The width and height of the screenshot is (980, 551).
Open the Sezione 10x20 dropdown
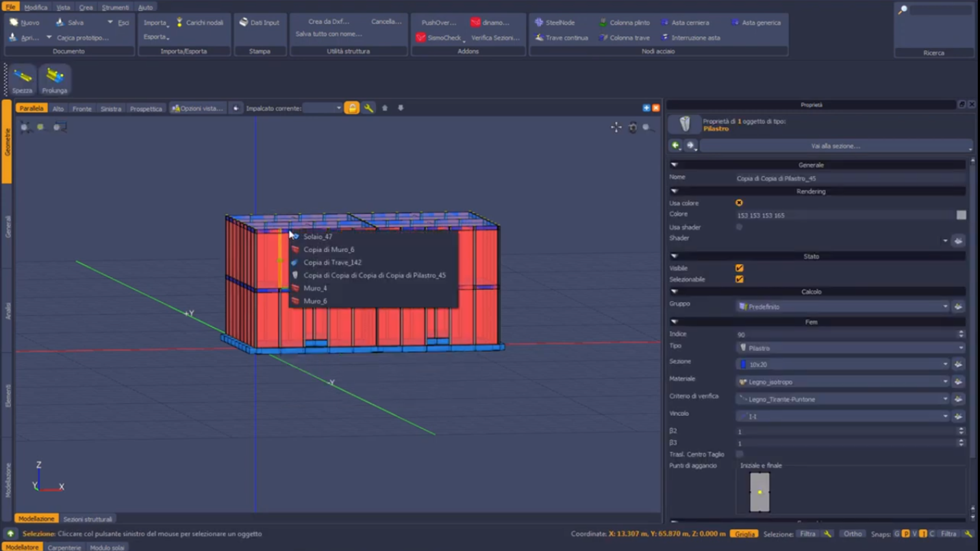pyautogui.click(x=843, y=365)
